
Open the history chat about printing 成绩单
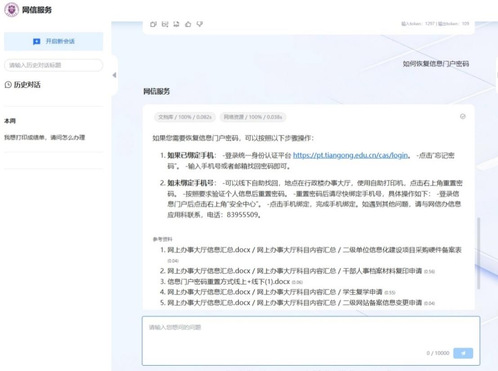[45, 137]
